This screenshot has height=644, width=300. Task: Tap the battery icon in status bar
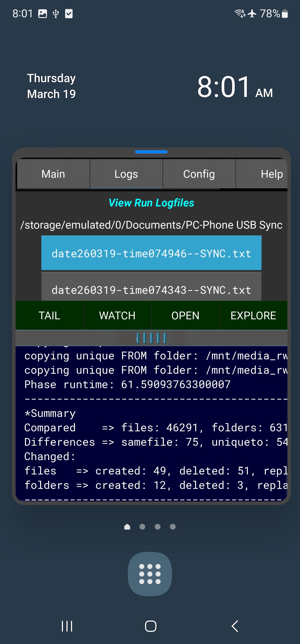[285, 14]
